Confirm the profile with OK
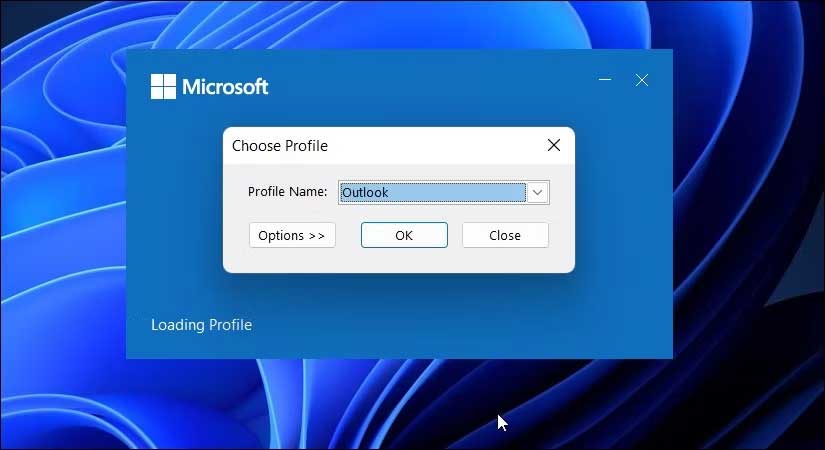The image size is (825, 450). [404, 235]
